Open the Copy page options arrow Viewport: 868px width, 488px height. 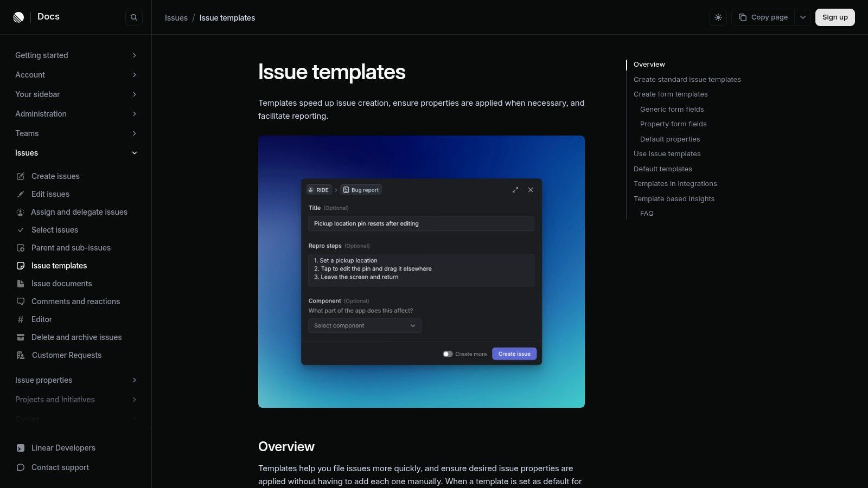pyautogui.click(x=802, y=17)
